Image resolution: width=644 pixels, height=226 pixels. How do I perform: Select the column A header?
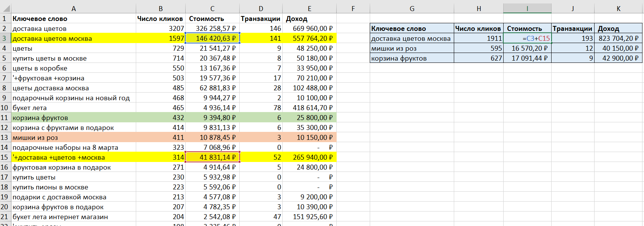coord(73,8)
